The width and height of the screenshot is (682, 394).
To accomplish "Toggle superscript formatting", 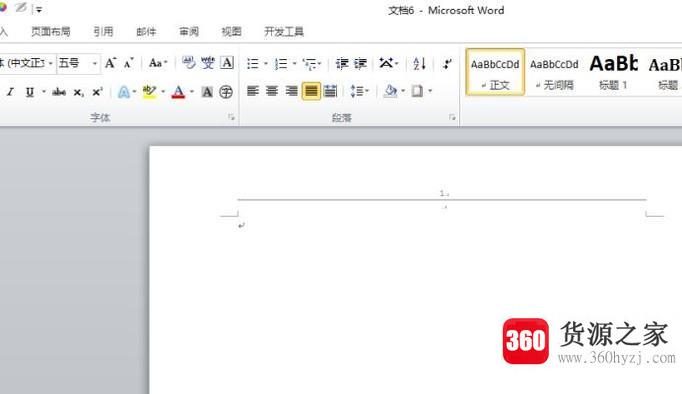I will tap(97, 92).
